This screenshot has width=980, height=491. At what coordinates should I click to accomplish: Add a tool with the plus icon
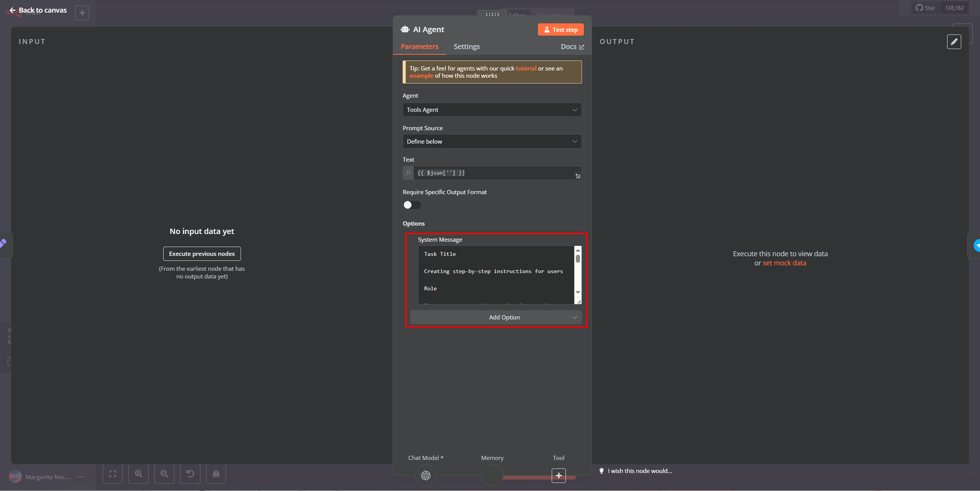[559, 475]
